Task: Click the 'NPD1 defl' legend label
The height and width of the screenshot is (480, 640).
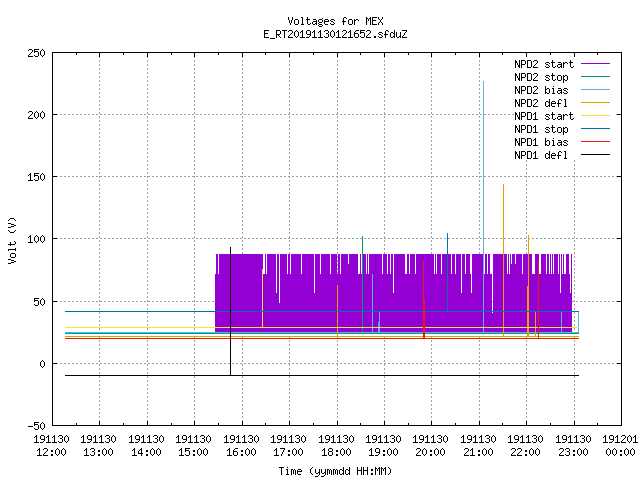Action: (x=541, y=155)
